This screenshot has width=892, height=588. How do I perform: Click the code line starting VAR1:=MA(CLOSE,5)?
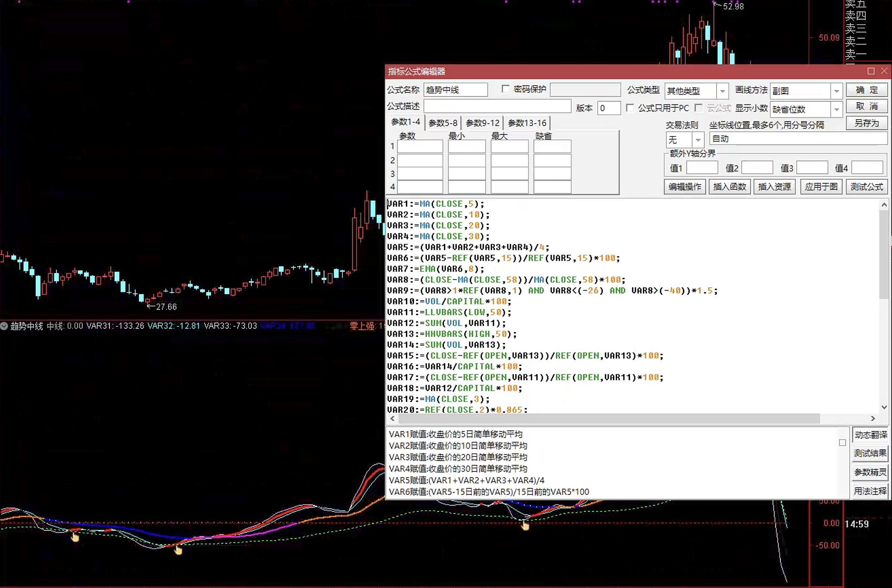click(436, 204)
